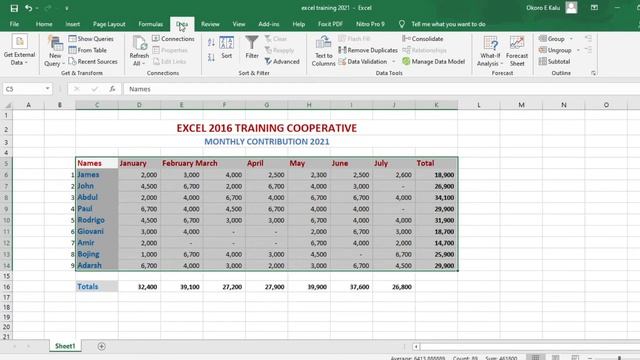Expand the Ungroup dropdown arrow
Screen dimensions: 640x360
pyautogui.click(x=578, y=50)
